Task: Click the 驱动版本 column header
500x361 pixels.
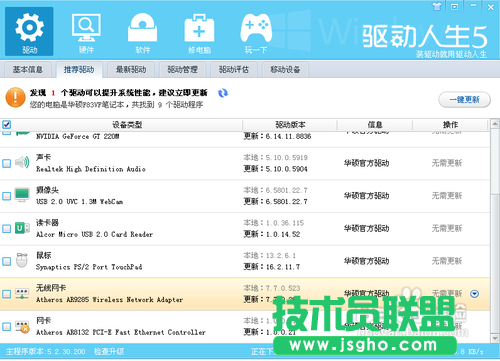Action: [x=290, y=125]
